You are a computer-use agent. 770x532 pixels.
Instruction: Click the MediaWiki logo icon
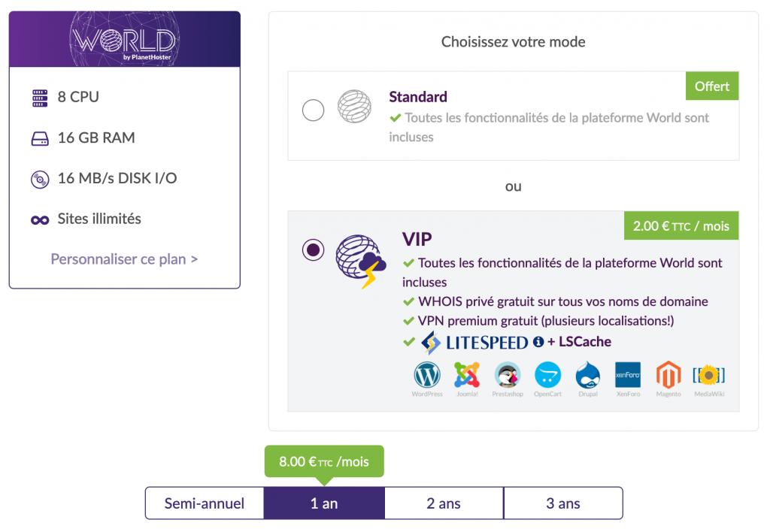708,376
